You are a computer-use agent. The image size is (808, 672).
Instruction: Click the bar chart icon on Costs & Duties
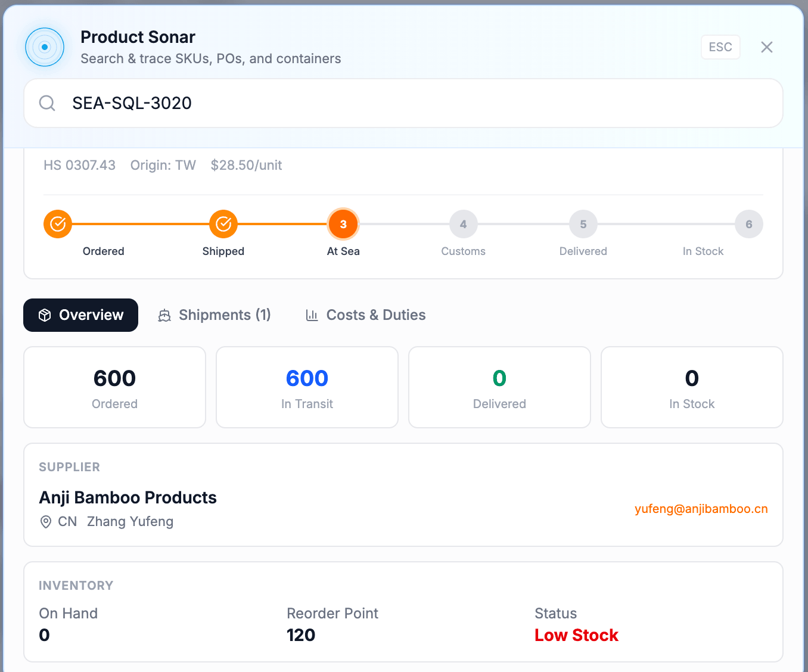[x=312, y=315]
